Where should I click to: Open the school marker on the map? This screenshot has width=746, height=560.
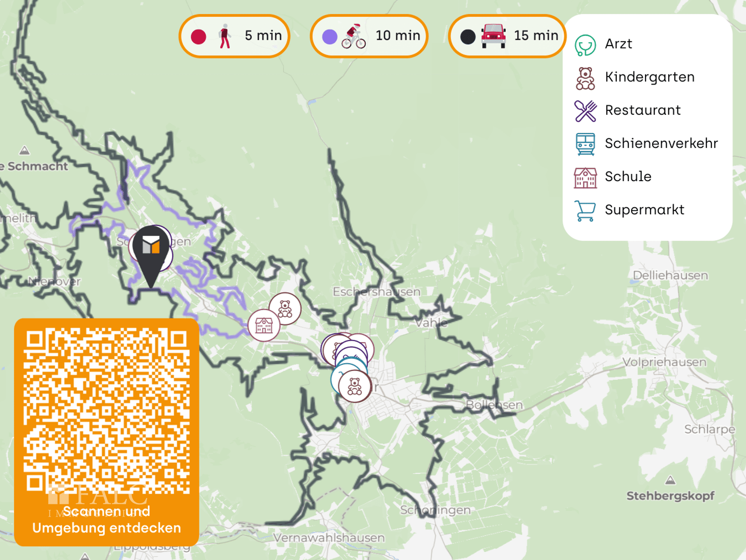pyautogui.click(x=264, y=325)
